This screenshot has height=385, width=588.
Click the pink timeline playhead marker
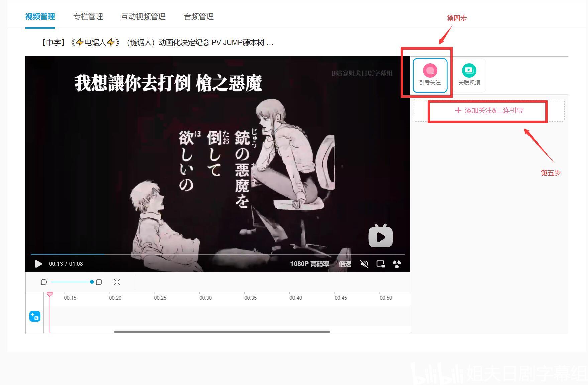50,294
